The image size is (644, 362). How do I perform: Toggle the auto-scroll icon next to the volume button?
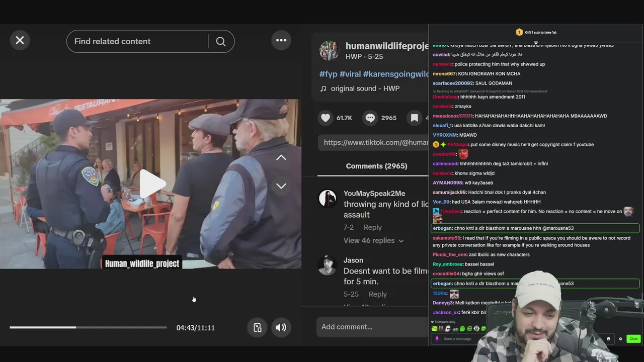pyautogui.click(x=257, y=328)
